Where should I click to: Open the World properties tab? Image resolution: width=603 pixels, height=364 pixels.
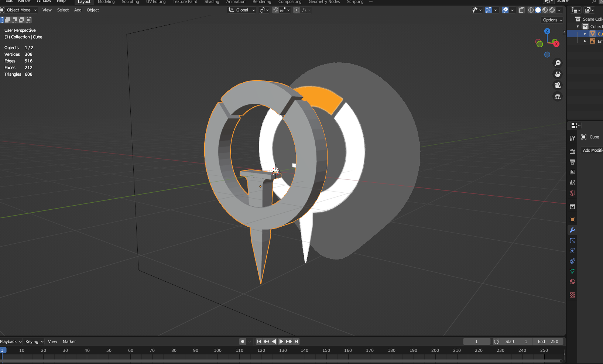pyautogui.click(x=572, y=193)
